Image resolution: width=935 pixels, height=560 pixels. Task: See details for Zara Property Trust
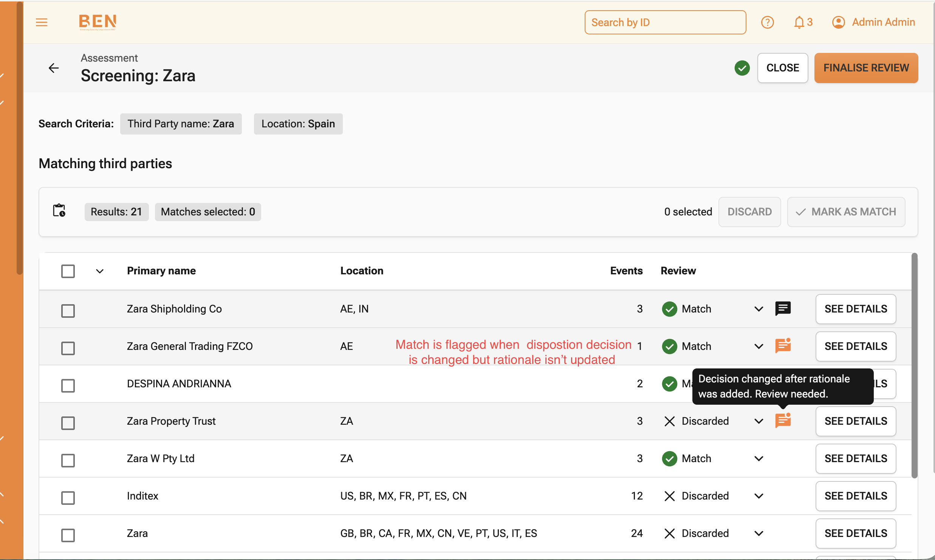pos(856,421)
